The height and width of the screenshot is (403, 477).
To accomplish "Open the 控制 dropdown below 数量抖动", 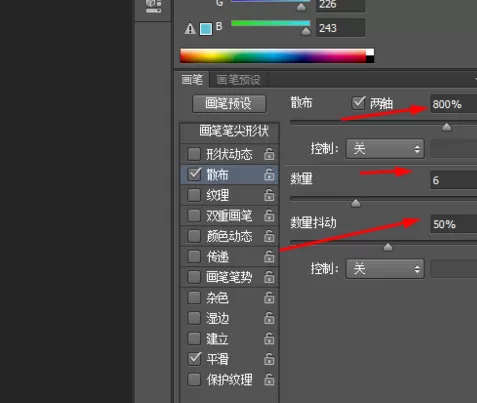I will 385,269.
